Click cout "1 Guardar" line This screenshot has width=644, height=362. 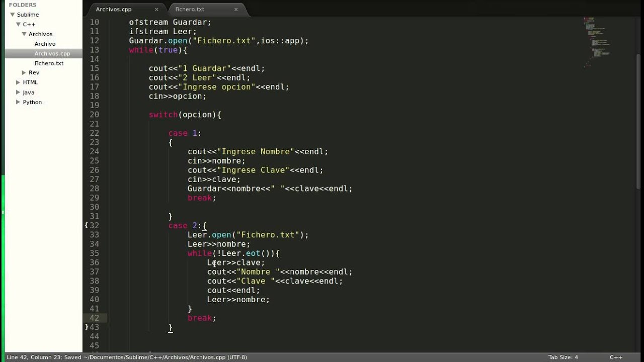click(x=207, y=68)
